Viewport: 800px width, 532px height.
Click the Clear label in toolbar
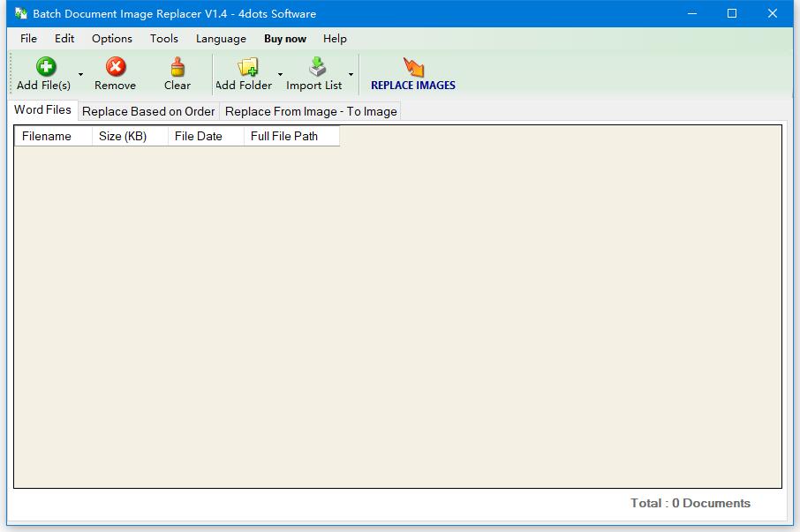coord(177,86)
